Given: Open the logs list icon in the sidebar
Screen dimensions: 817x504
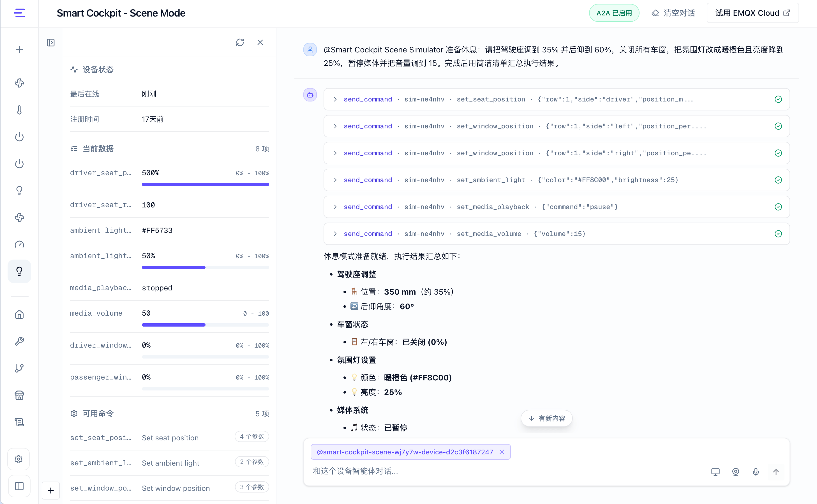Looking at the screenshot, I should coord(19,422).
